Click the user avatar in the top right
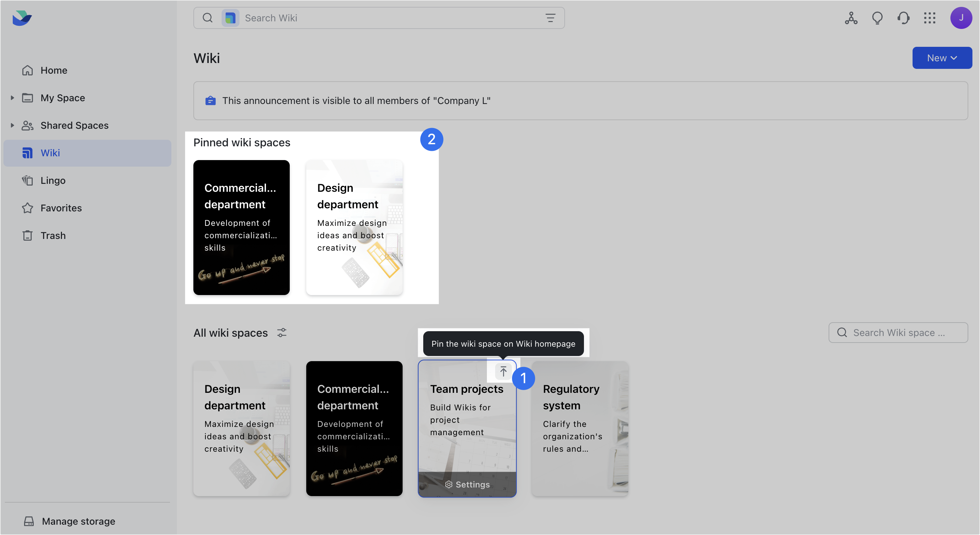 (x=961, y=18)
